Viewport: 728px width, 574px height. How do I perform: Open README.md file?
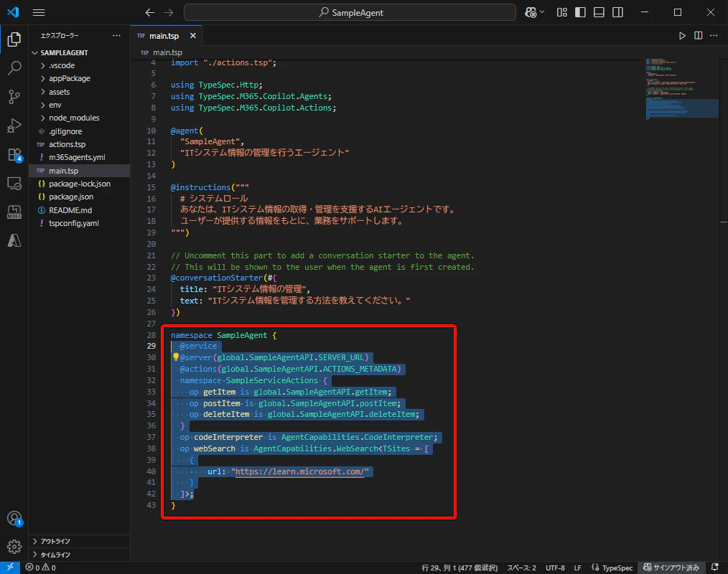click(x=70, y=210)
